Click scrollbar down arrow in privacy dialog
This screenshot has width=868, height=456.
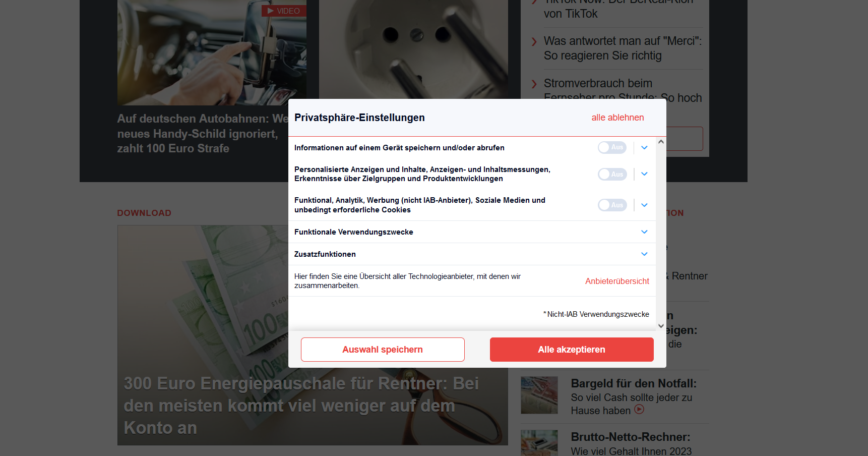click(x=661, y=326)
